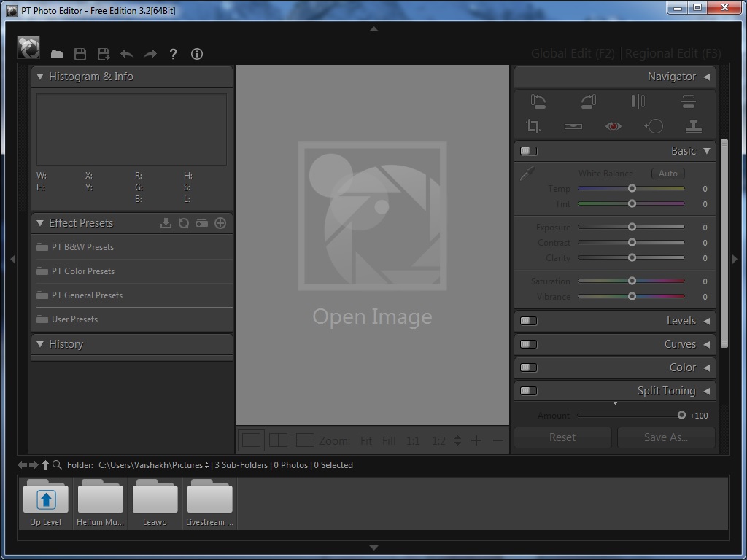Set zoom to Fit
This screenshot has width=747, height=560.
coord(366,441)
